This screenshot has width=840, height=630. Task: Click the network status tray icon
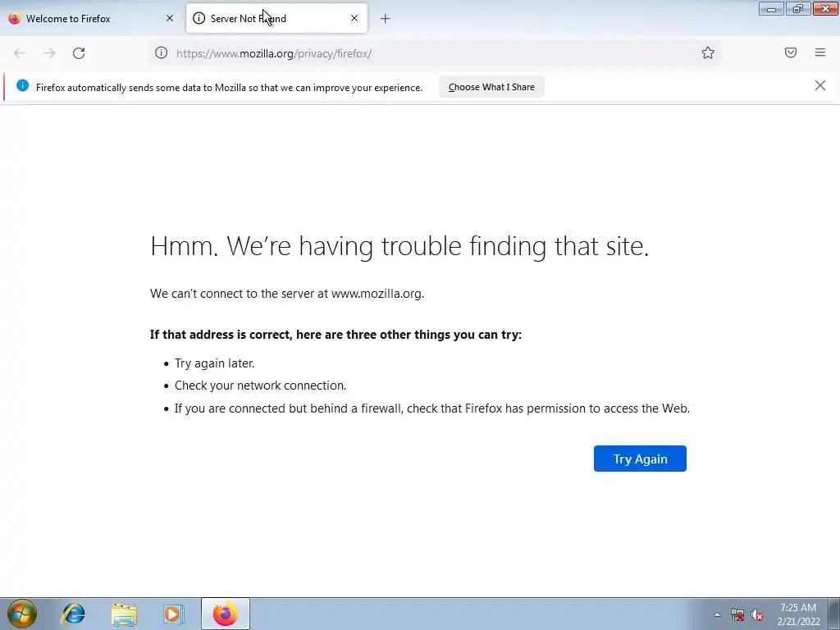coord(737,615)
